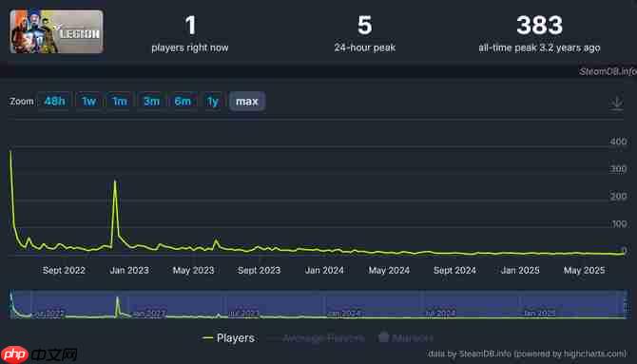Image resolution: width=637 pixels, height=364 pixels.
Task: Open the chart download menu icon
Action: (x=616, y=103)
